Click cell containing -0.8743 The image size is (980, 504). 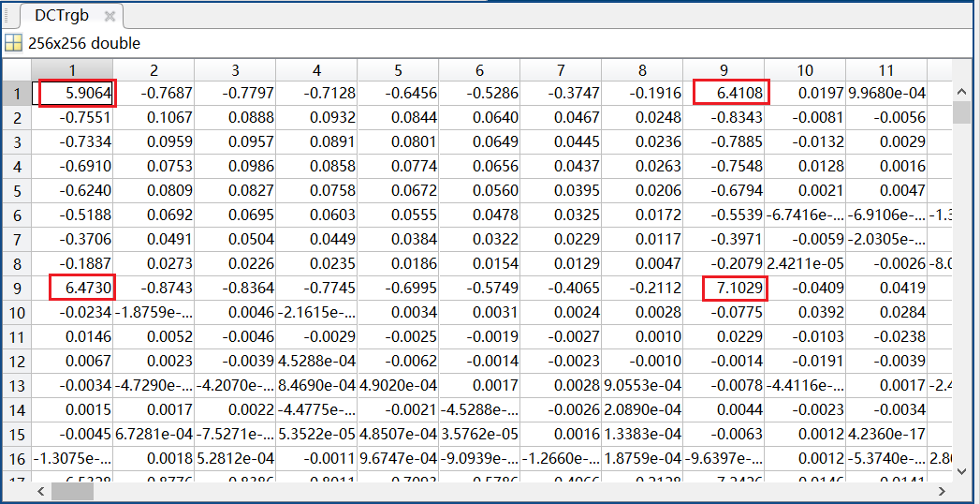point(154,289)
